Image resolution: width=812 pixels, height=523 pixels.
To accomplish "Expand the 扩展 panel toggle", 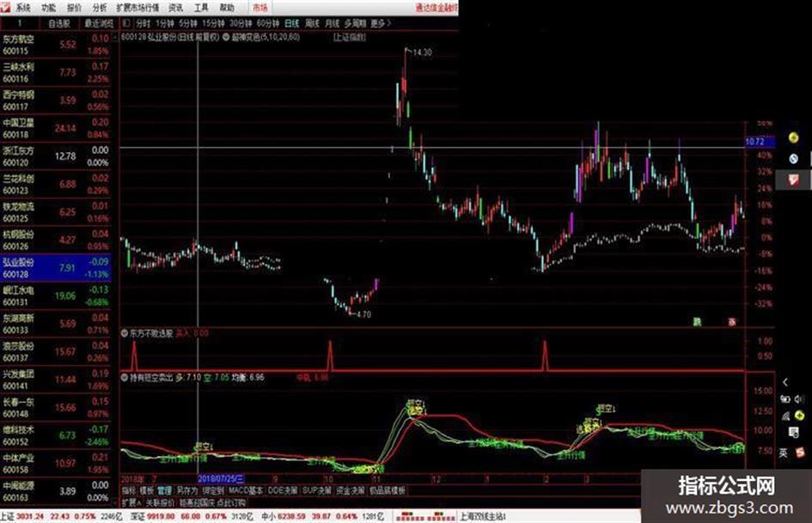I will (x=131, y=502).
